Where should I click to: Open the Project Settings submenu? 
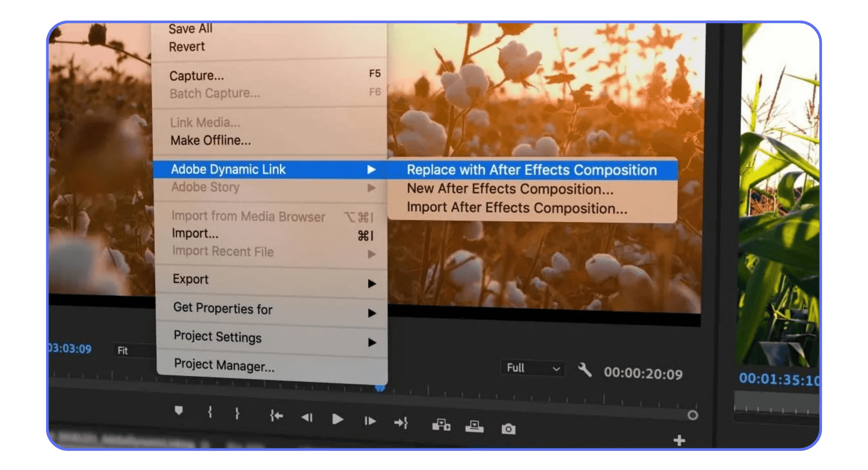click(x=217, y=337)
